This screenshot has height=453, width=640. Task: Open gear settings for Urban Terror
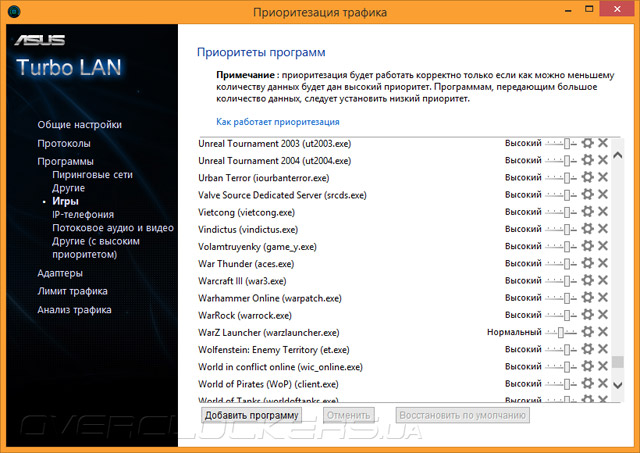[587, 177]
